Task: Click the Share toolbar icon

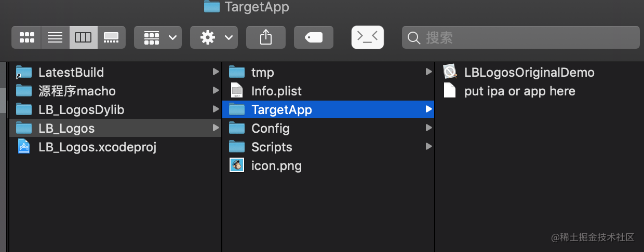Action: [x=266, y=37]
